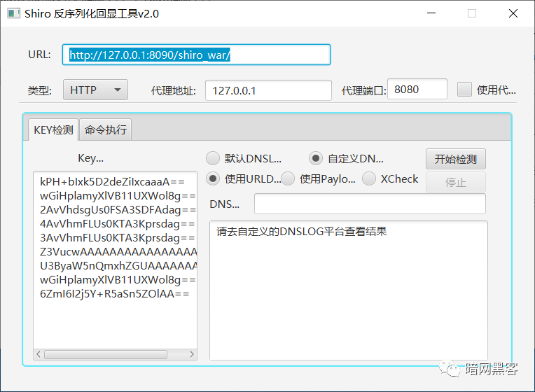
Task: Click the 停止 button
Action: tap(455, 182)
